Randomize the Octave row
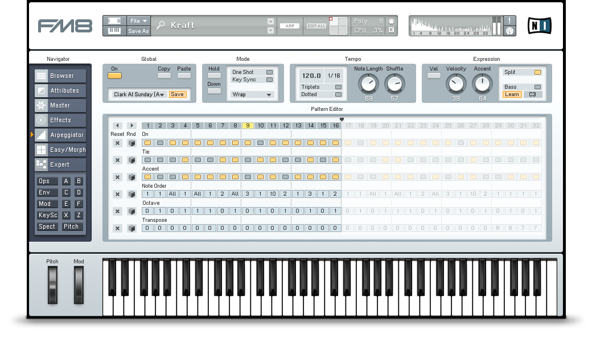The width and height of the screenshot is (592, 364). point(131,211)
